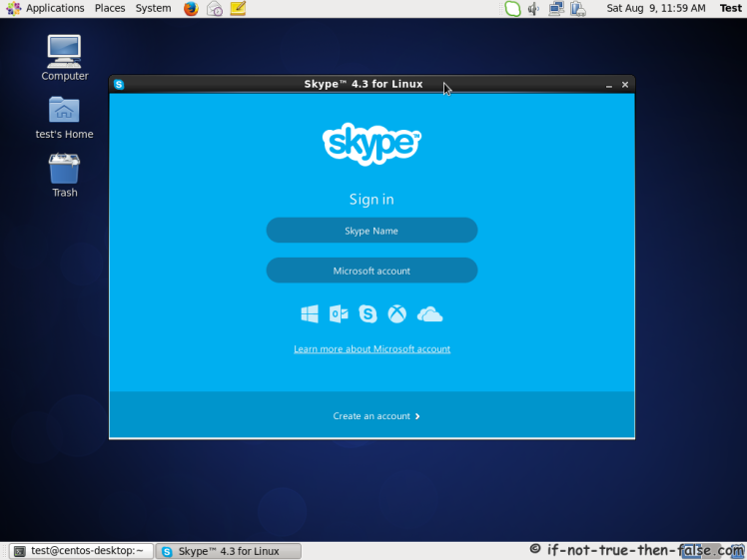Image resolution: width=747 pixels, height=560 pixels.
Task: Click the Skype logo at top of window
Action: 372,144
